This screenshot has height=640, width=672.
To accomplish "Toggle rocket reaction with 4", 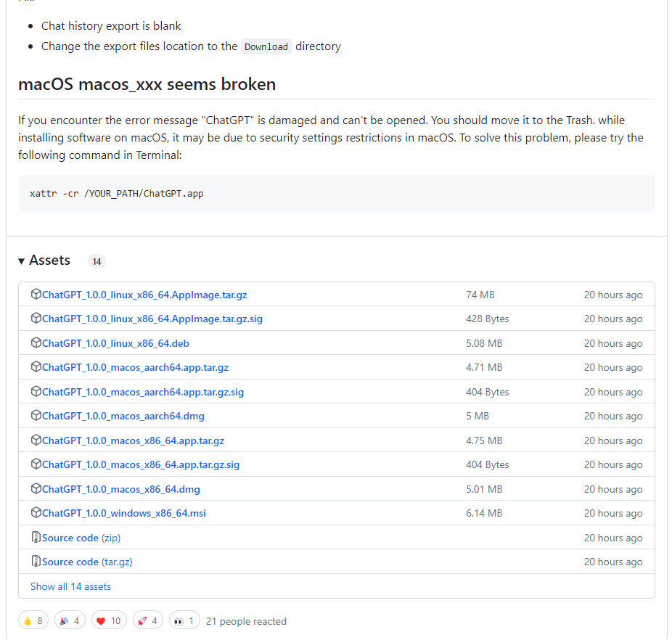I will [148, 620].
